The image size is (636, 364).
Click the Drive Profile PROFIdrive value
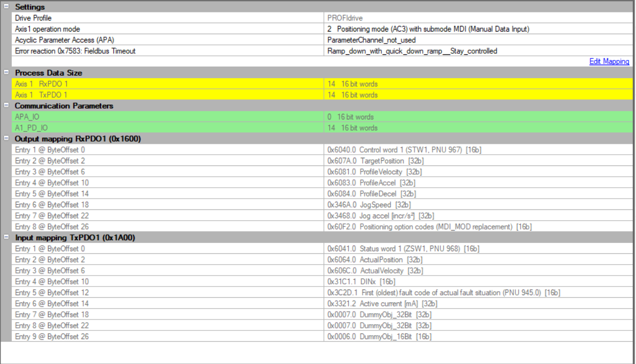[345, 18]
